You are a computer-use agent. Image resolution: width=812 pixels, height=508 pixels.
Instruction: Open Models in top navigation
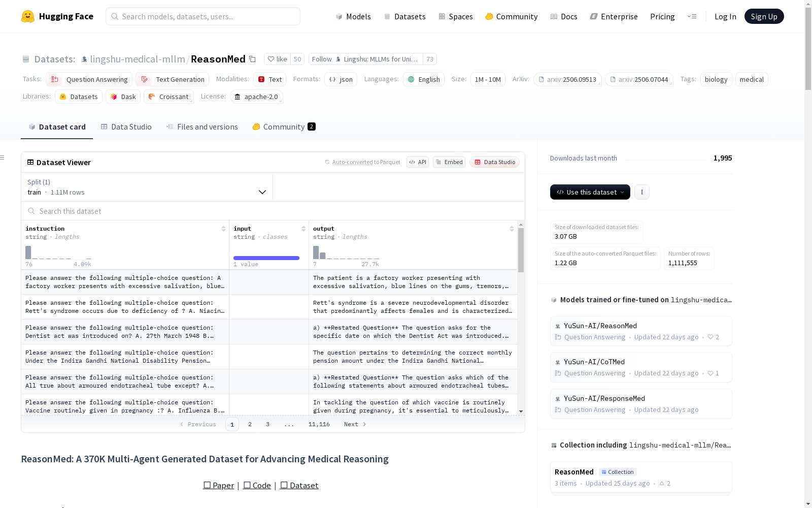(x=353, y=16)
